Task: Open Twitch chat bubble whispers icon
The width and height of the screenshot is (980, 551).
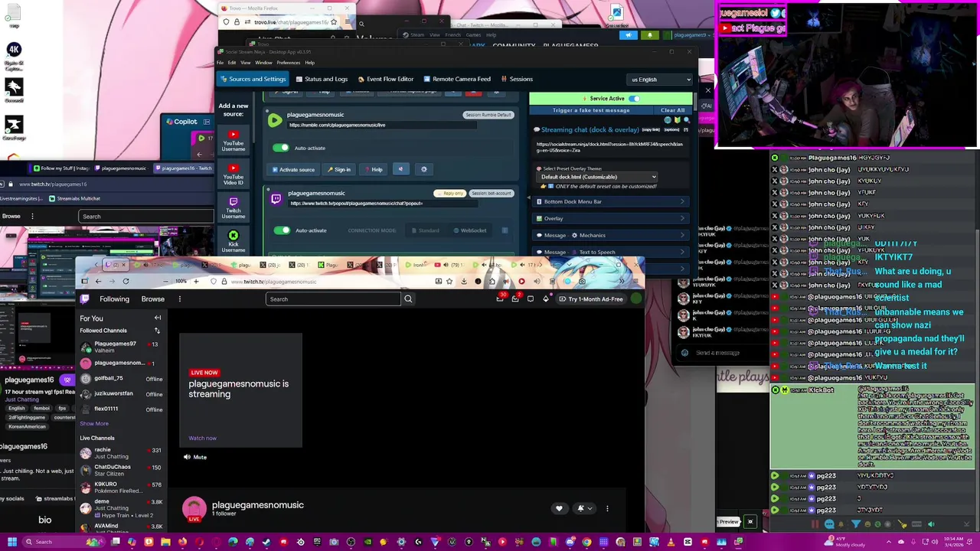Action: tap(531, 299)
